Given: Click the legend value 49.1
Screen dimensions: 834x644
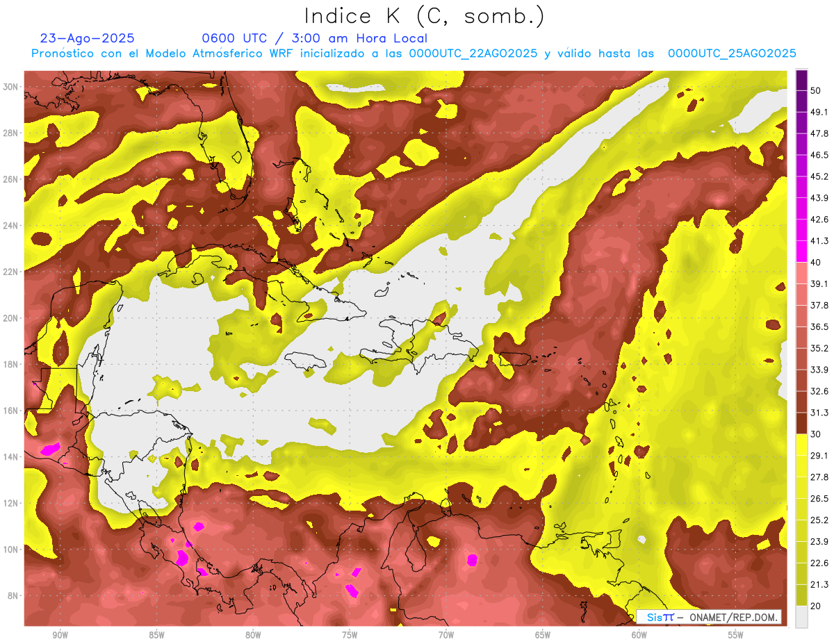Looking at the screenshot, I should pos(819,112).
